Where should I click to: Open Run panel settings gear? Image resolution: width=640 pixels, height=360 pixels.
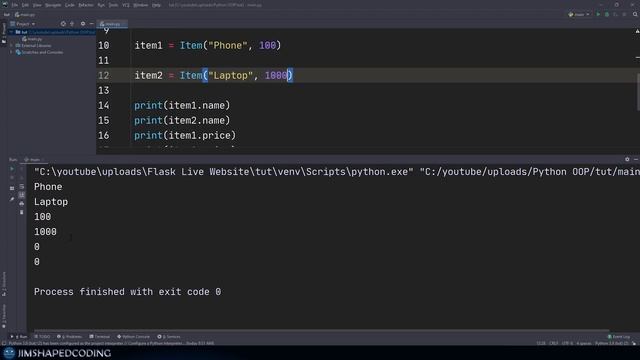(x=627, y=160)
